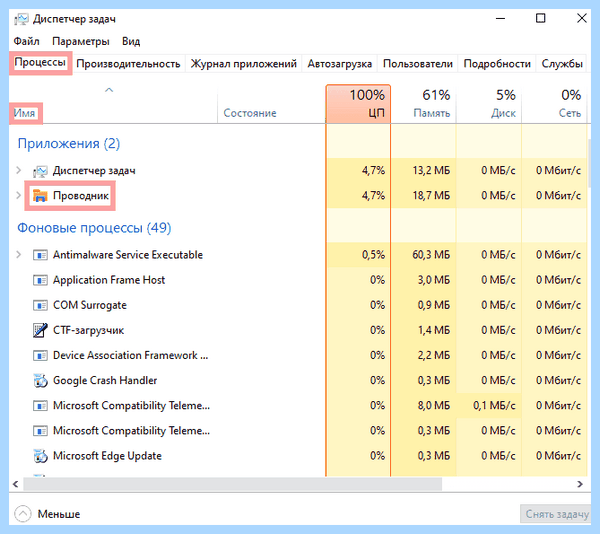Click the Меньше circular arrow icon
600x534 pixels.
click(23, 514)
